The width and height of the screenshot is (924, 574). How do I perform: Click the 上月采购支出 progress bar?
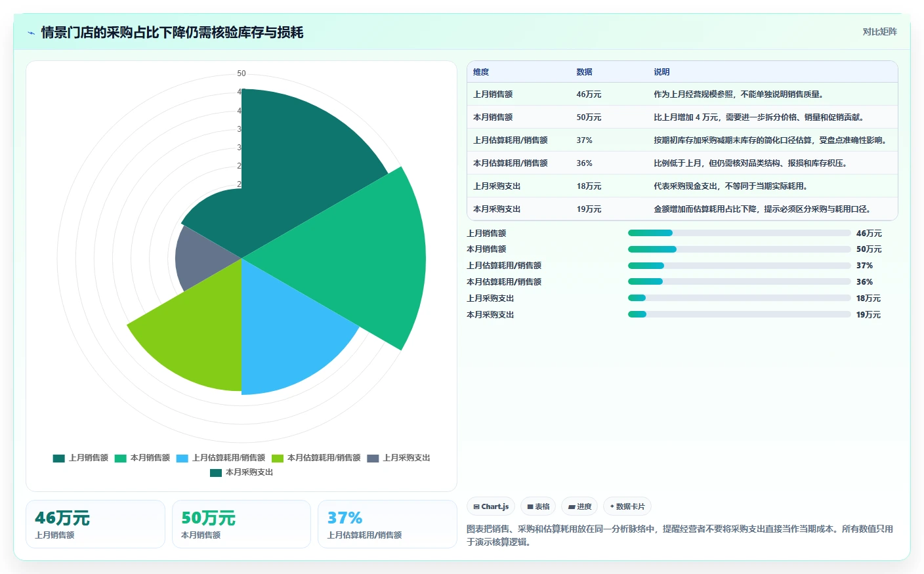[739, 298]
